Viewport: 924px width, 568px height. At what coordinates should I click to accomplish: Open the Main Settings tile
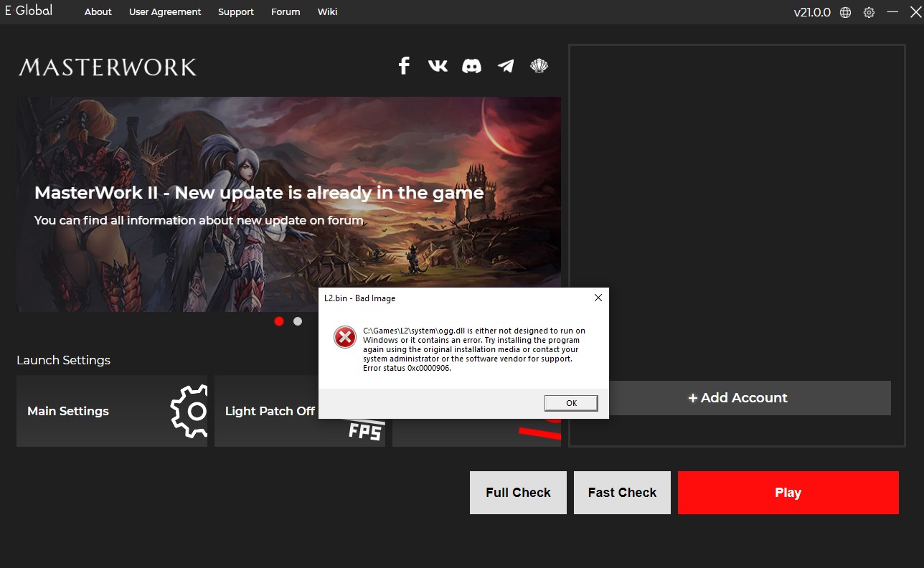(112, 411)
